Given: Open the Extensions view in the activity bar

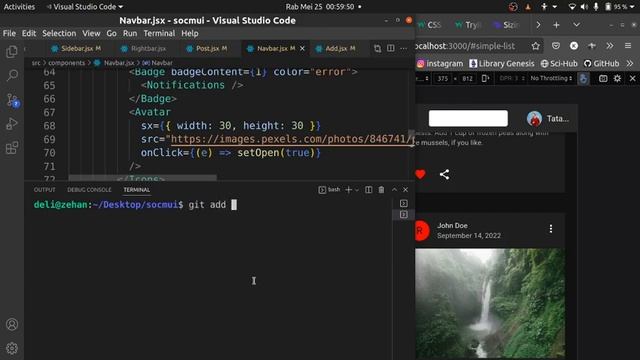Looking at the screenshot, I should coord(12,148).
